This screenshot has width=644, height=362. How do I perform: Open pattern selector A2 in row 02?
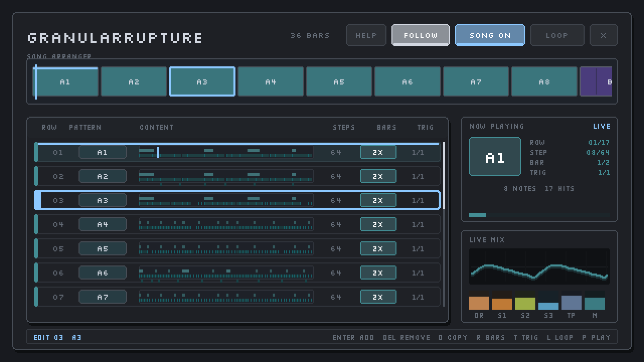pos(103,176)
